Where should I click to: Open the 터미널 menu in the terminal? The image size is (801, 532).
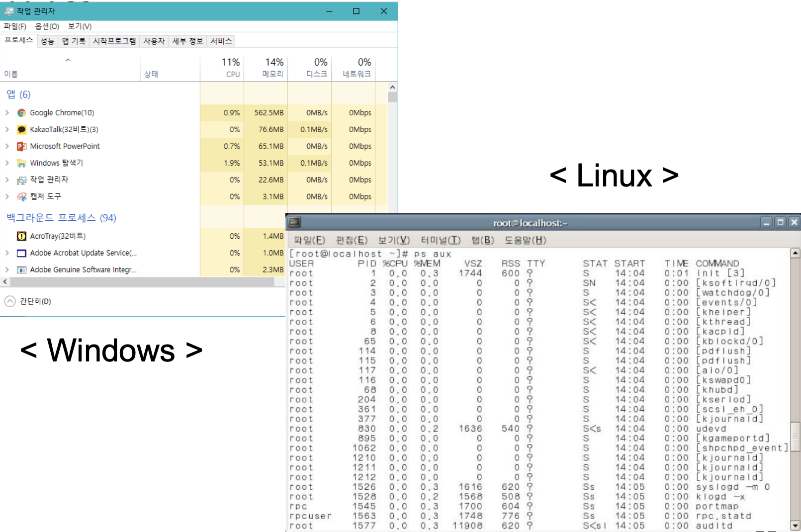click(x=440, y=240)
